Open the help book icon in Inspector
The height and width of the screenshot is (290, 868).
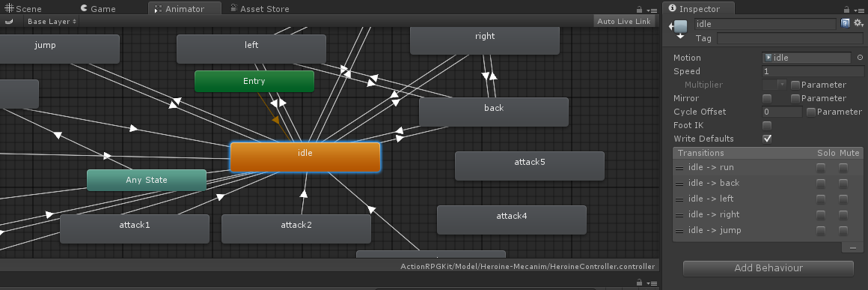[846, 23]
